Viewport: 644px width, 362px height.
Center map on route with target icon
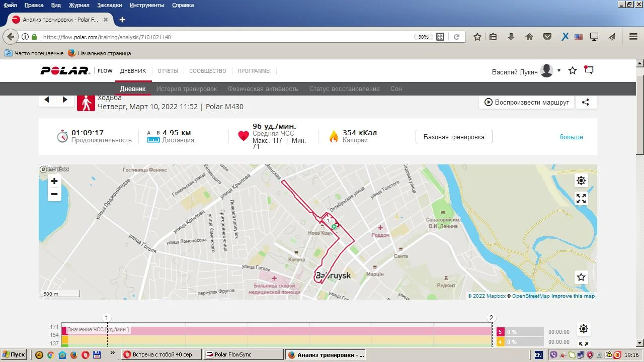click(581, 180)
